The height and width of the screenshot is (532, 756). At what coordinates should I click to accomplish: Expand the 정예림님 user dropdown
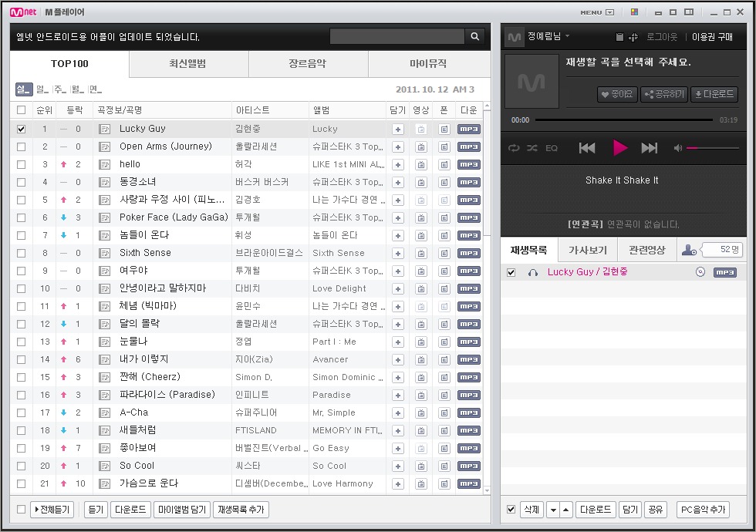pos(568,36)
